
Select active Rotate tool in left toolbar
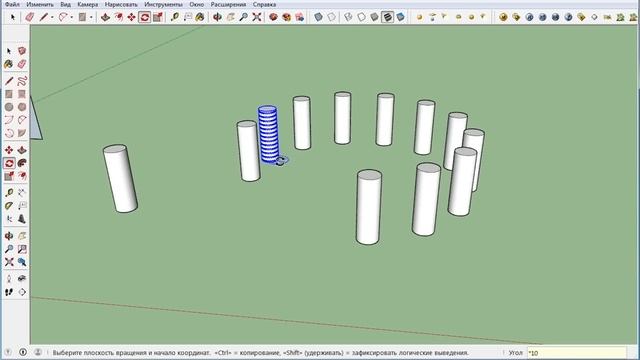coord(9,163)
